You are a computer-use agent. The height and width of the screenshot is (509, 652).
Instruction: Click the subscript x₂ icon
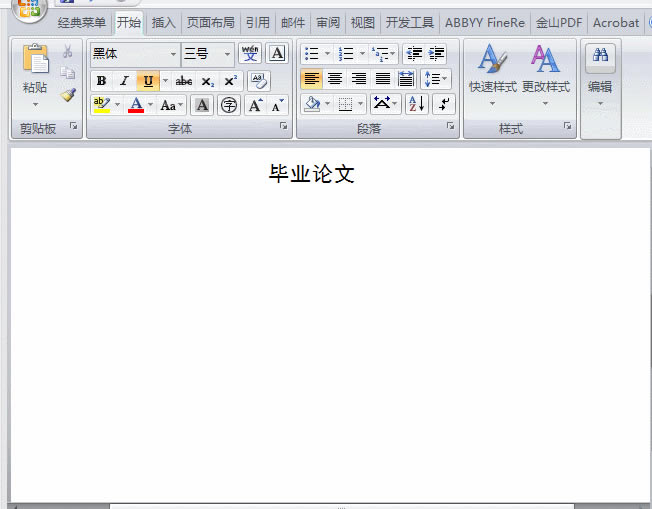[207, 81]
